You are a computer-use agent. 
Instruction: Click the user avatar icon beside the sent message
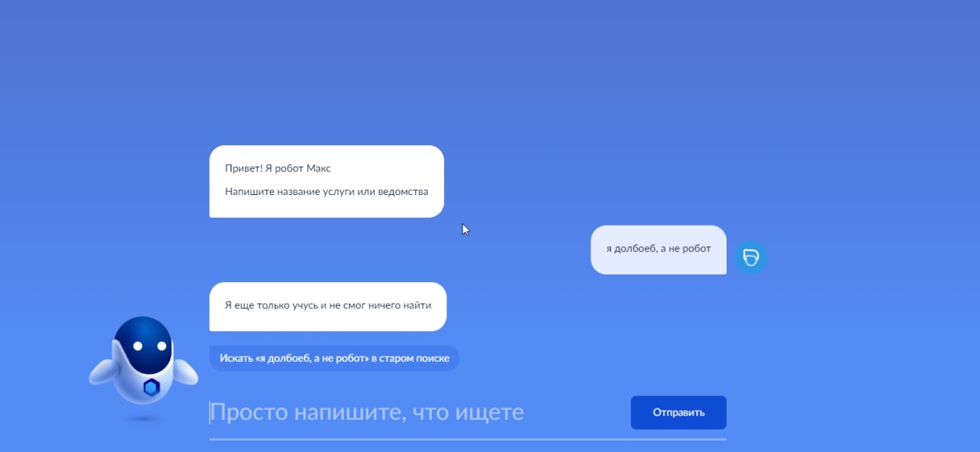click(751, 257)
